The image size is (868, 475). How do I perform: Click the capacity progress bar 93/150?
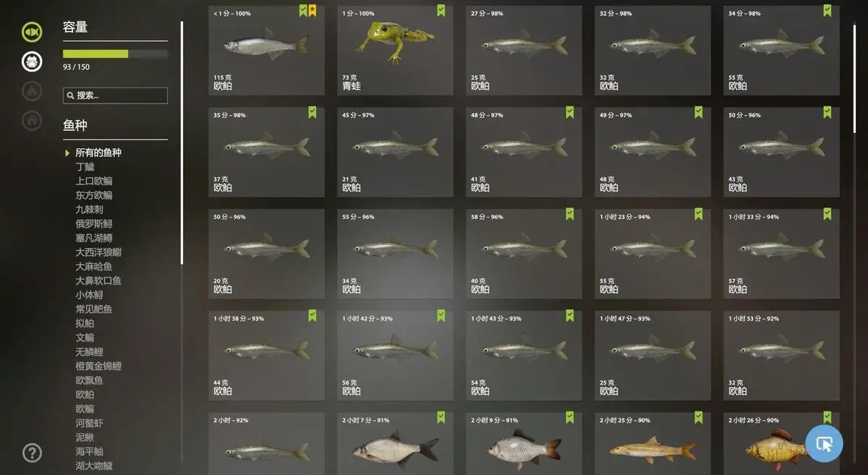tap(115, 54)
